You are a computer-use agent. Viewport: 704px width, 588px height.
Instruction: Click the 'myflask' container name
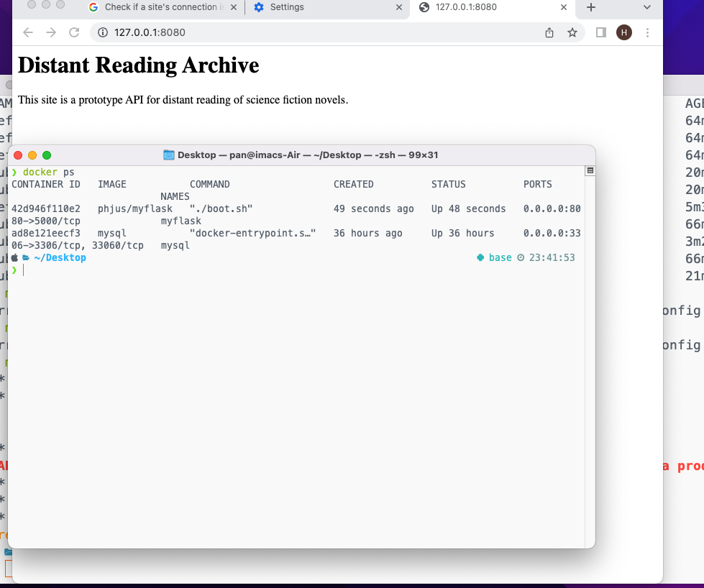(181, 221)
